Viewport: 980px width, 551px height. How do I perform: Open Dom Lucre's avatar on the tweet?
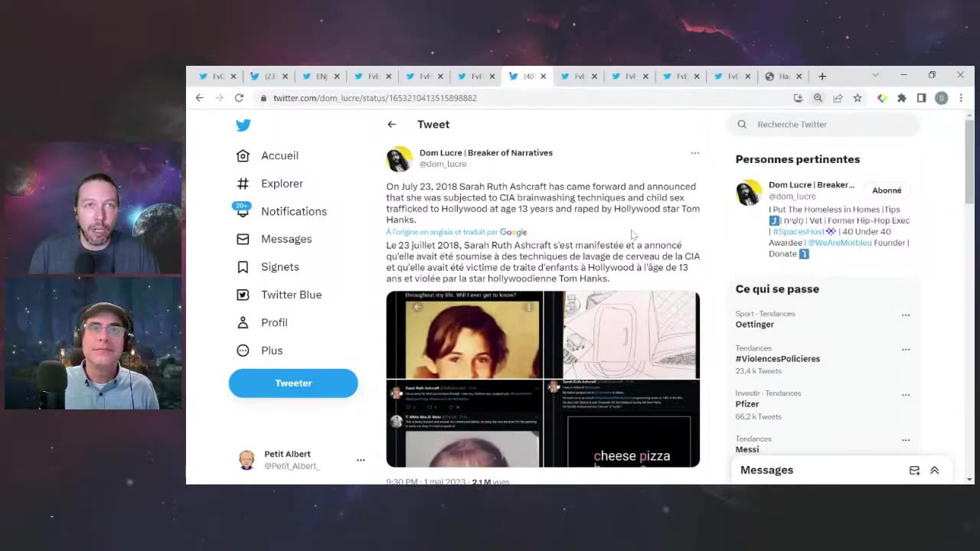399,158
